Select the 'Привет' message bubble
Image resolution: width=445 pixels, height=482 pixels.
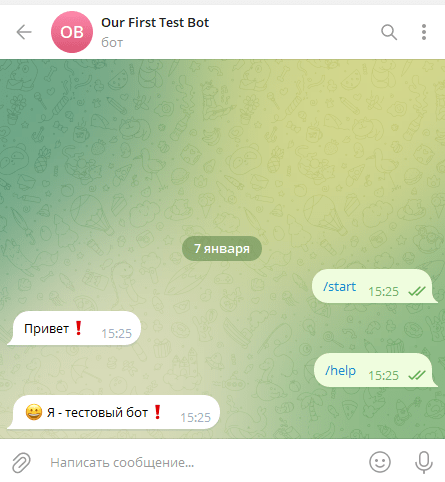tap(74, 328)
